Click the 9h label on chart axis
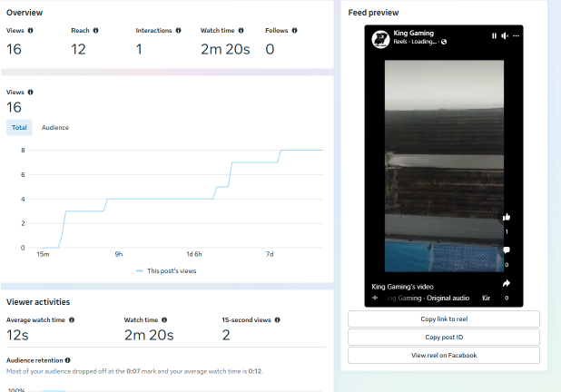Viewport: 561px width, 392px height. 119,254
